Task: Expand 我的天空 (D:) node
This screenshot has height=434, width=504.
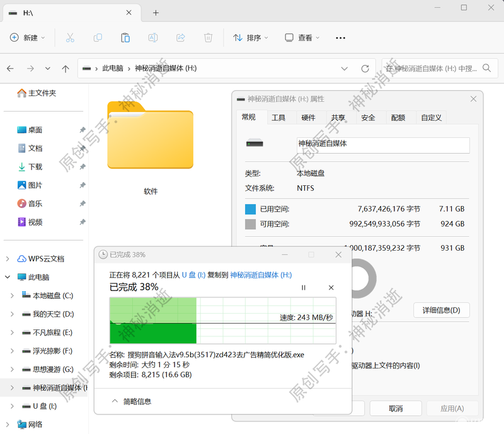Action: pos(12,314)
